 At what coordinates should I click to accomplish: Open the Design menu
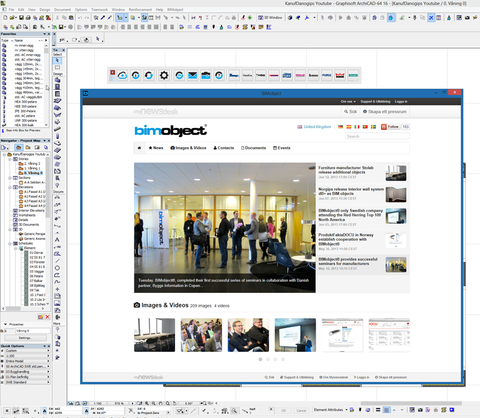(x=45, y=10)
